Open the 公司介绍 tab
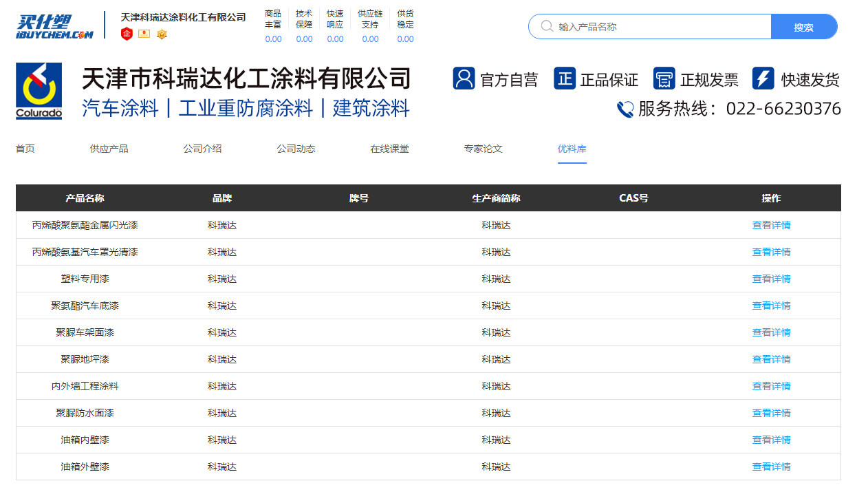This screenshot has height=492, width=868. 202,149
